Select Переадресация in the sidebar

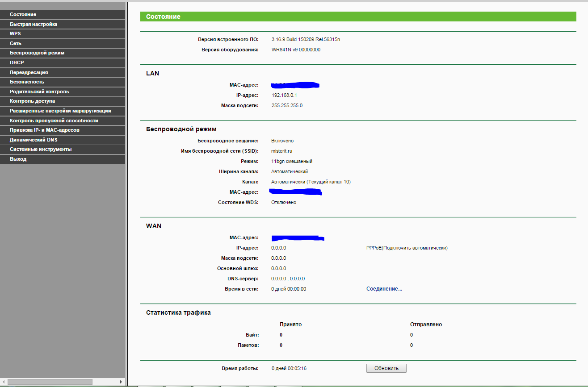[x=29, y=72]
